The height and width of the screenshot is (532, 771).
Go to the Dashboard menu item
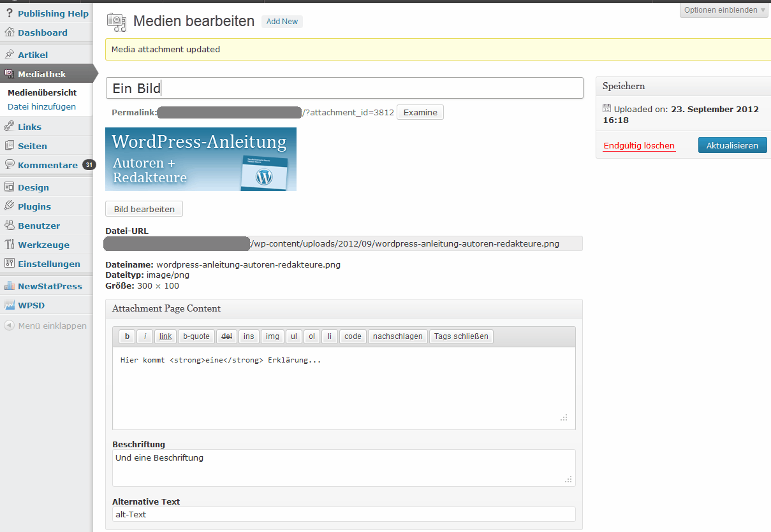tap(43, 32)
